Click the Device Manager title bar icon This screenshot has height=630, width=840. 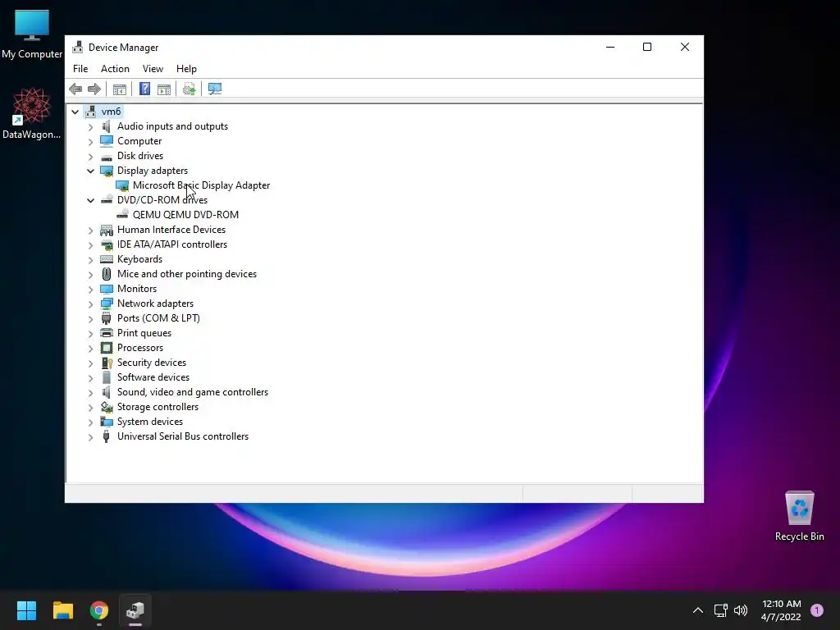pyautogui.click(x=78, y=47)
